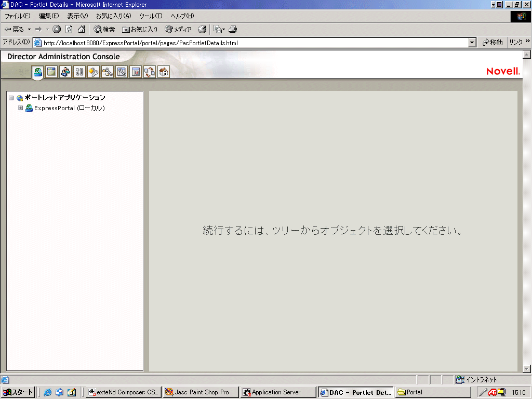Expand the ExpressPortal (ローカル) tree node
Screen dimensions: 532x399
(21, 108)
